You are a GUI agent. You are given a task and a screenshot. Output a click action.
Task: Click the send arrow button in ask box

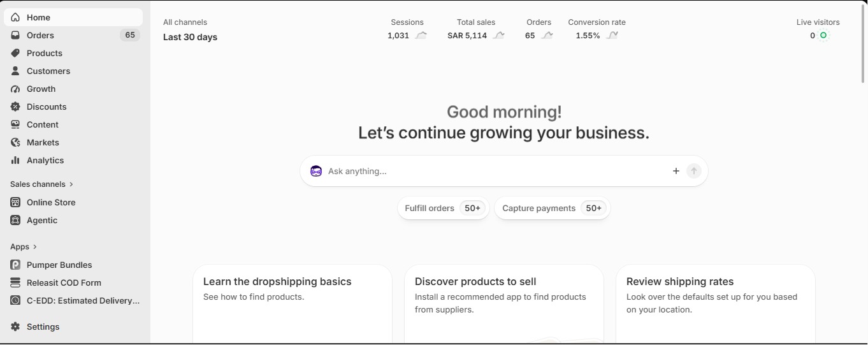pos(694,171)
